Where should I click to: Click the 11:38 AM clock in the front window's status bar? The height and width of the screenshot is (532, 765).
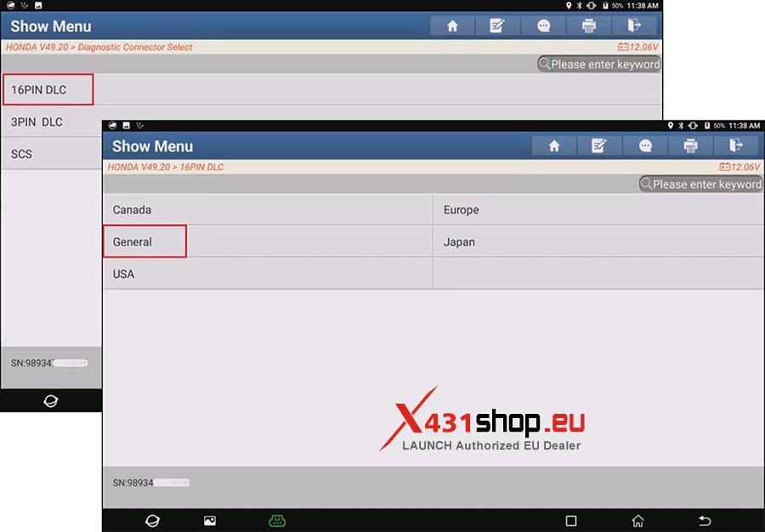744,126
